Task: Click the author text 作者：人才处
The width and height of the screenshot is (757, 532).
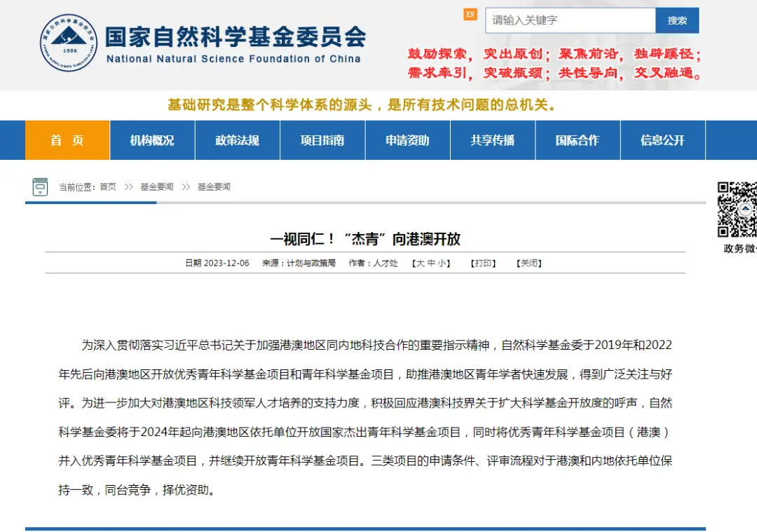Action: point(373,263)
